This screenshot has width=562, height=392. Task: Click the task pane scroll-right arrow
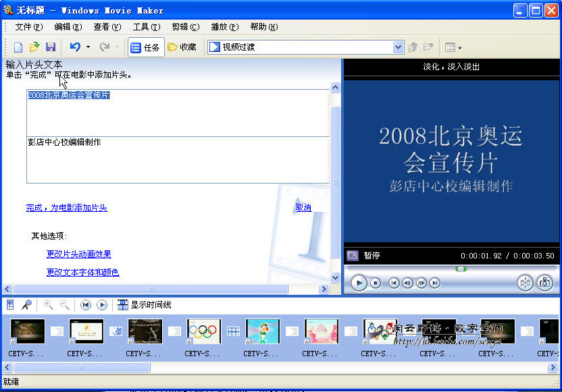(x=324, y=289)
